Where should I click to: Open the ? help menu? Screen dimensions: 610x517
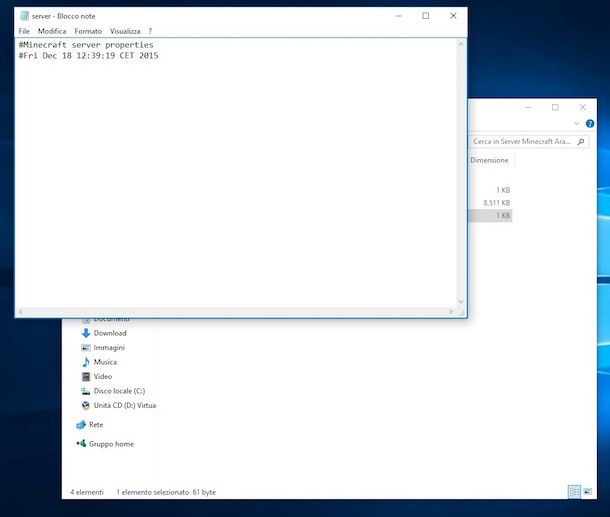click(x=150, y=31)
